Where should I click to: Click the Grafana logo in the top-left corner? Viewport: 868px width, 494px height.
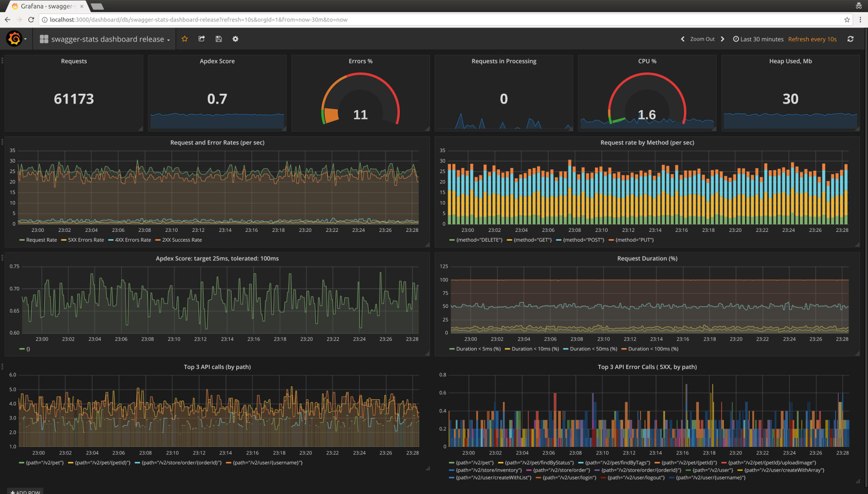(x=14, y=39)
